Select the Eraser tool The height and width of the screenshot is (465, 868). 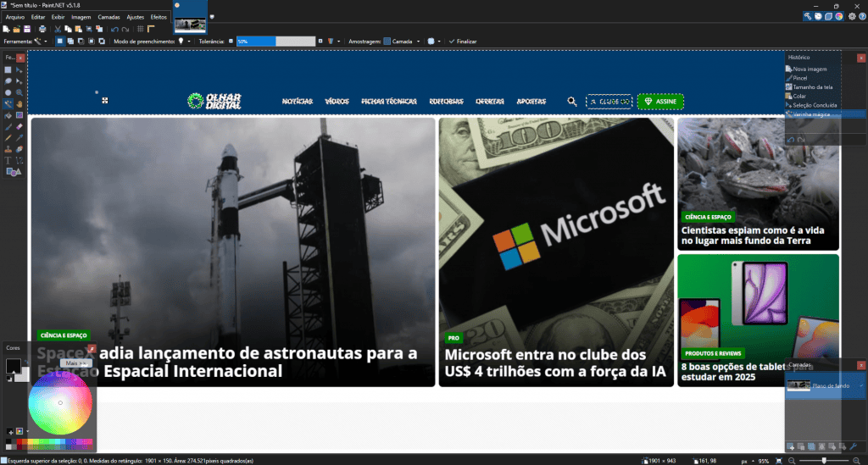click(19, 126)
